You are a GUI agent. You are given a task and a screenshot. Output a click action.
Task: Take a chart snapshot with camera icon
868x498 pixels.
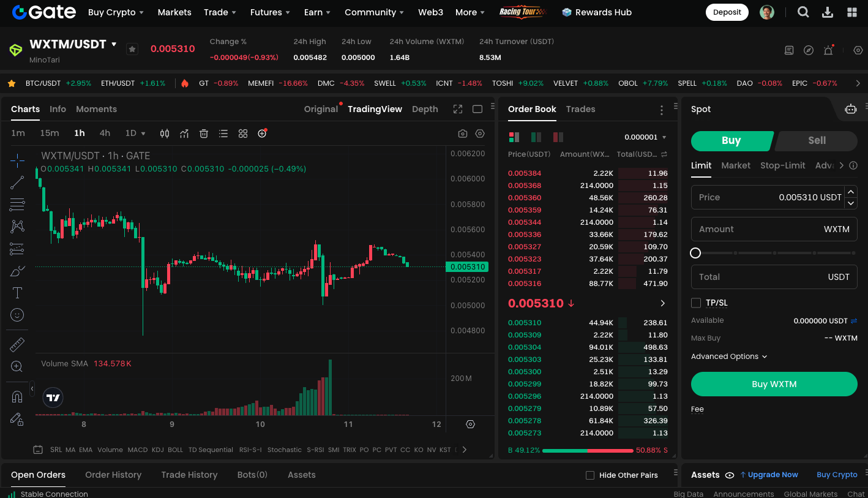pos(463,134)
